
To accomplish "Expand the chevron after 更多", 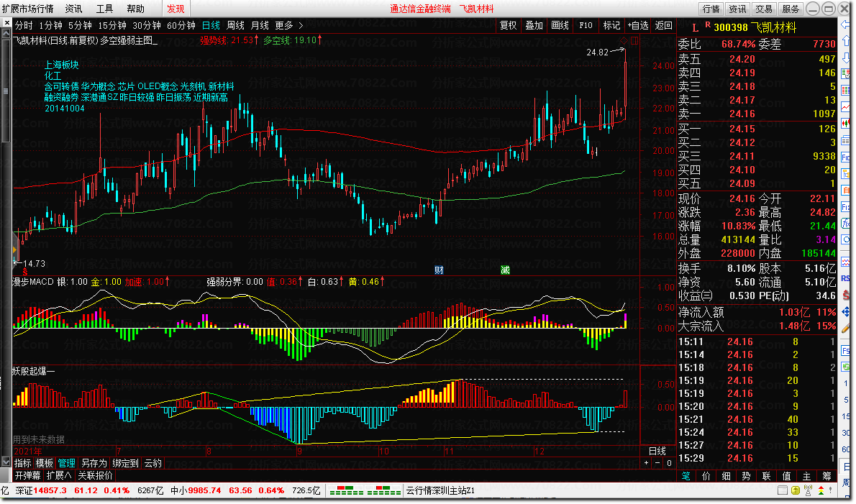I will tap(301, 25).
